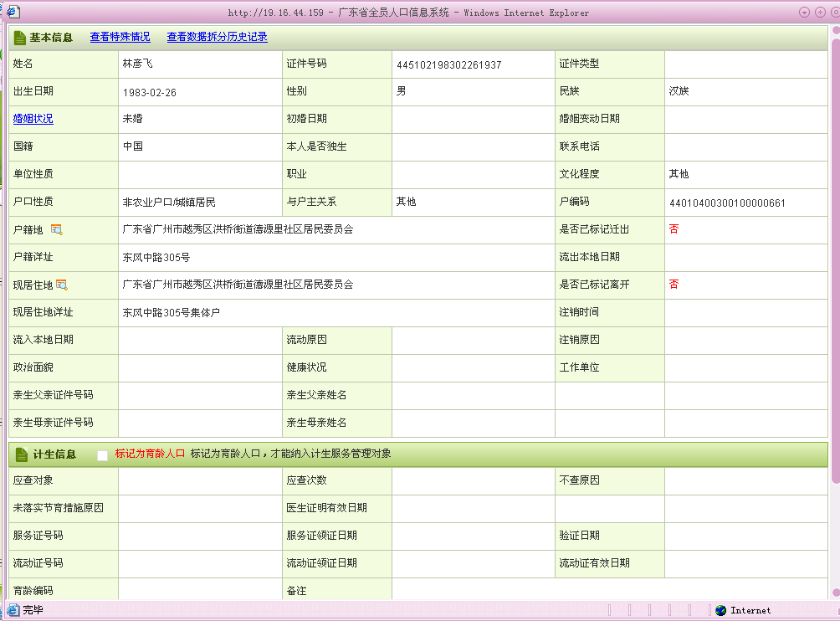Viewport: 840px width, 621px height.
Task: Click the household code 44010400300100000661
Action: [x=727, y=203]
